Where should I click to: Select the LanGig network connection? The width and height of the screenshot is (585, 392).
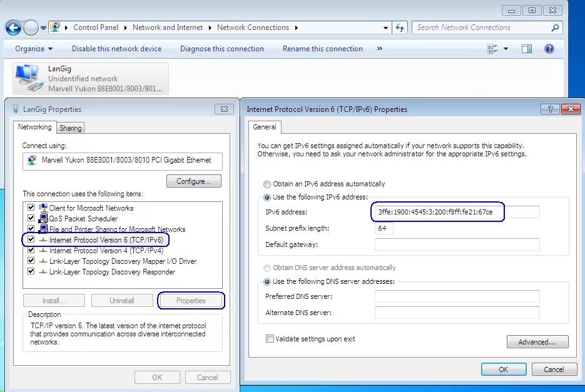click(91, 79)
